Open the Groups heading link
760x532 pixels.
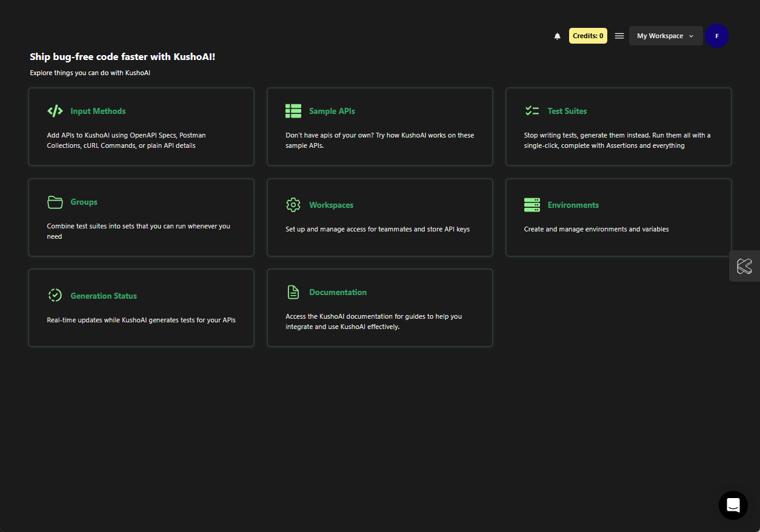tap(84, 202)
